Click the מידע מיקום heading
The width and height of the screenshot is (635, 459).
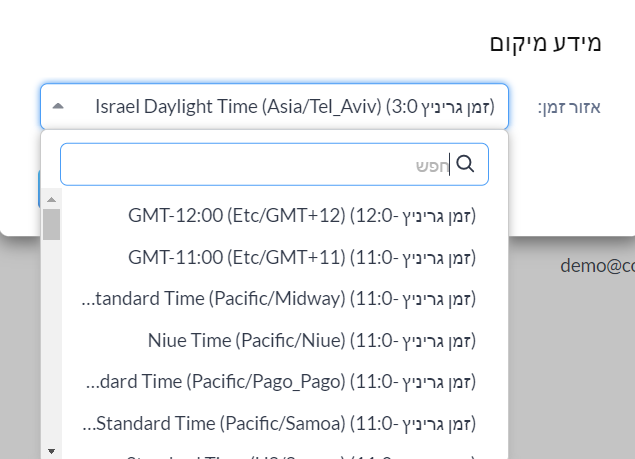546,43
